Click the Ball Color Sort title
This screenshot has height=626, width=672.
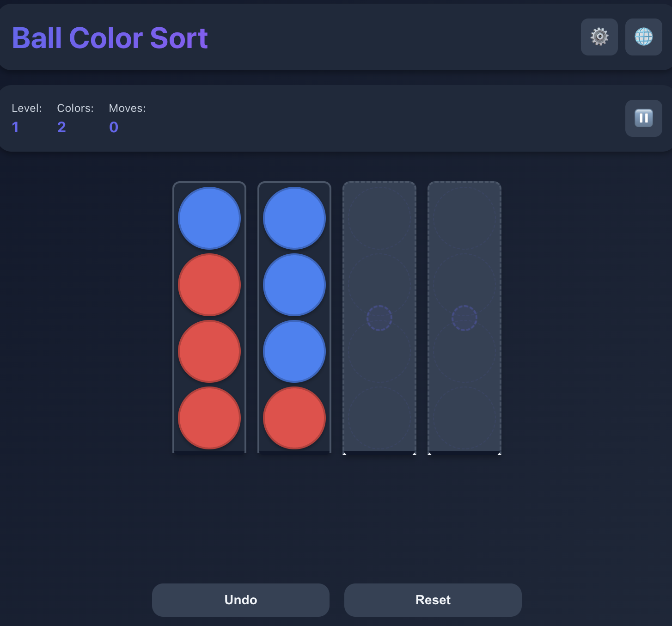tap(110, 38)
